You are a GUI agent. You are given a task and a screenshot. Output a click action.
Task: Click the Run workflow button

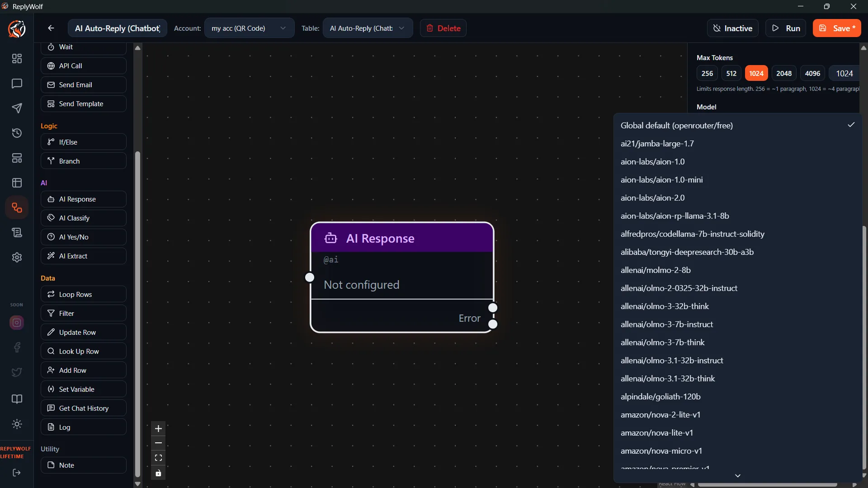[x=786, y=28]
